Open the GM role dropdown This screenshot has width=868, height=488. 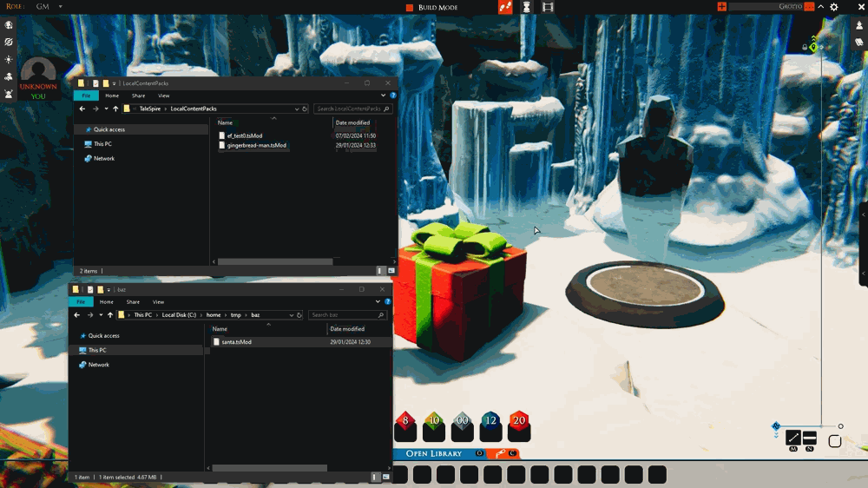(49, 7)
